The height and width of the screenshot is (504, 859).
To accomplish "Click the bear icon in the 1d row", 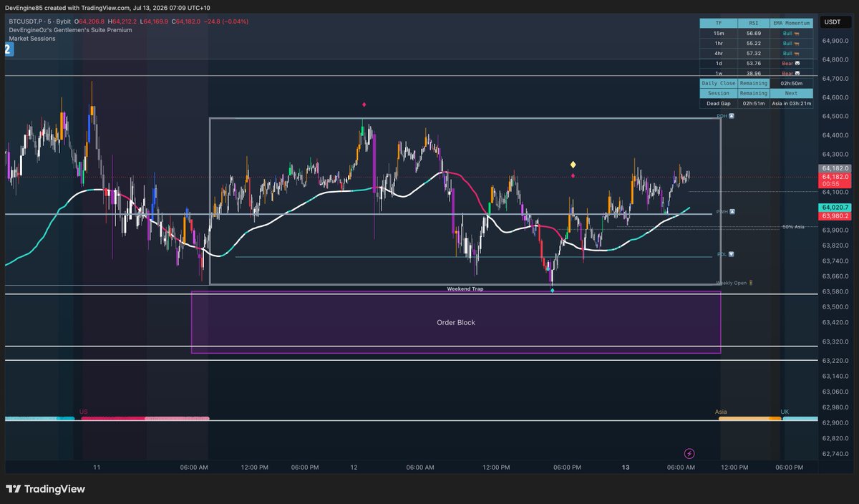I will 797,63.
